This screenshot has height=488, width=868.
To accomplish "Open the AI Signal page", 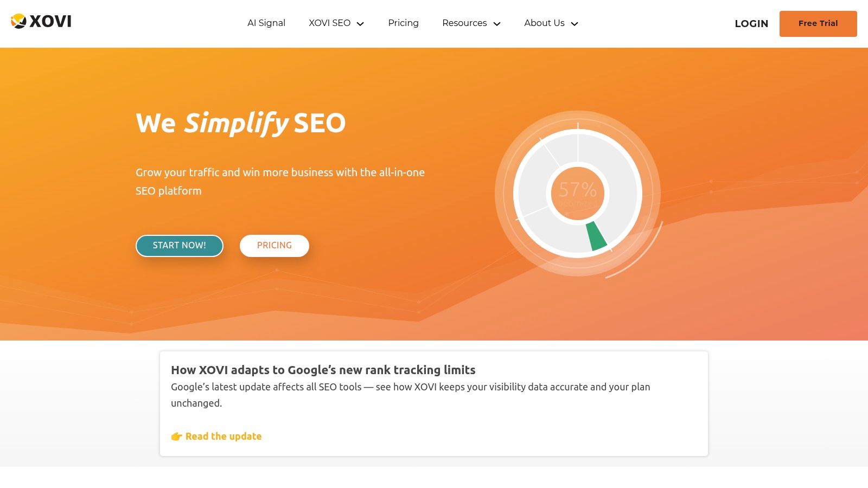I will [x=266, y=23].
